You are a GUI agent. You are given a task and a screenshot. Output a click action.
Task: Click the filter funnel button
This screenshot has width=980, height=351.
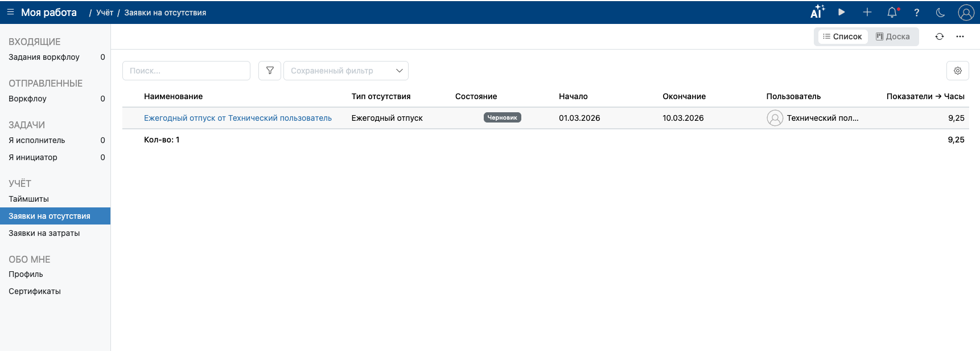tap(270, 71)
